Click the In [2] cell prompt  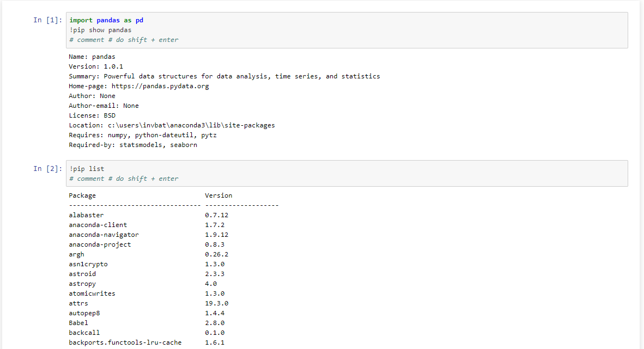click(x=47, y=169)
